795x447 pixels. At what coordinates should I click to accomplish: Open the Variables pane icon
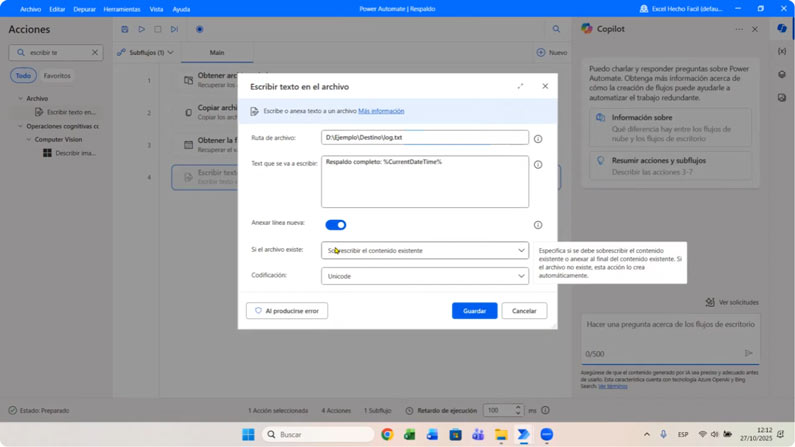pyautogui.click(x=782, y=51)
